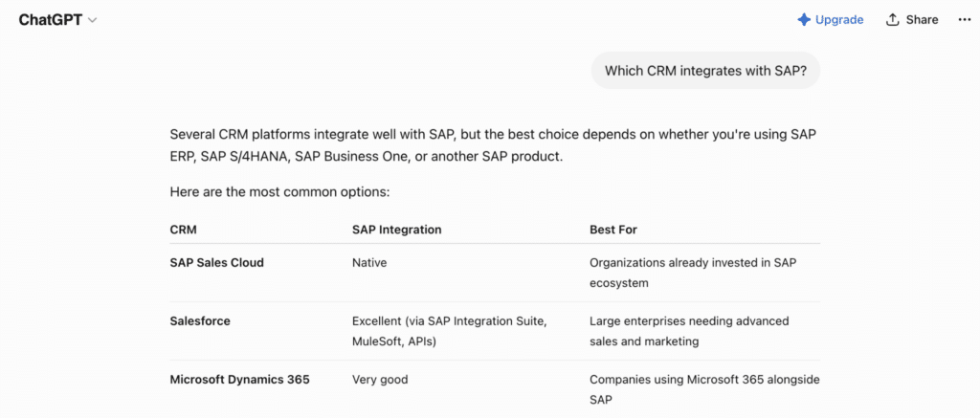Screen dimensions: 980x418
Task: Select the 'SAP Sales Cloud' table cell
Action: 217,262
